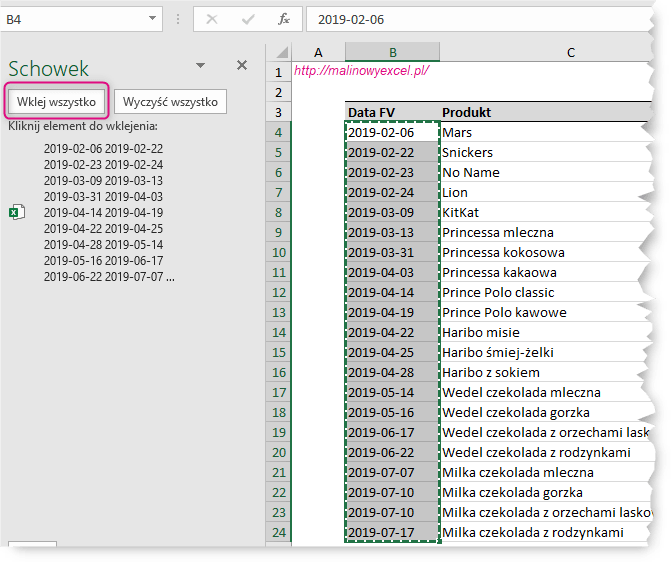Open the Schowek pane options dropdown arrow
Viewport: 671px width, 562px height.
tap(200, 65)
